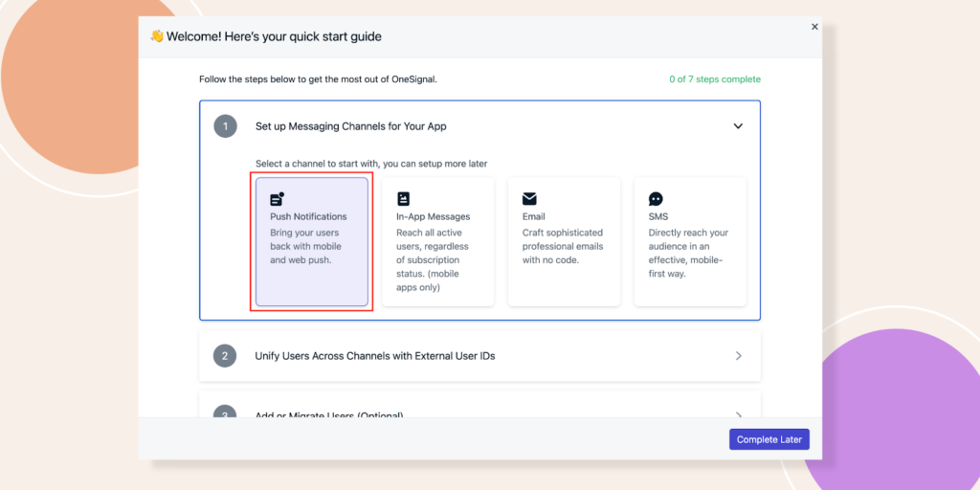Click the Push Notifications bell-message icon

(278, 199)
